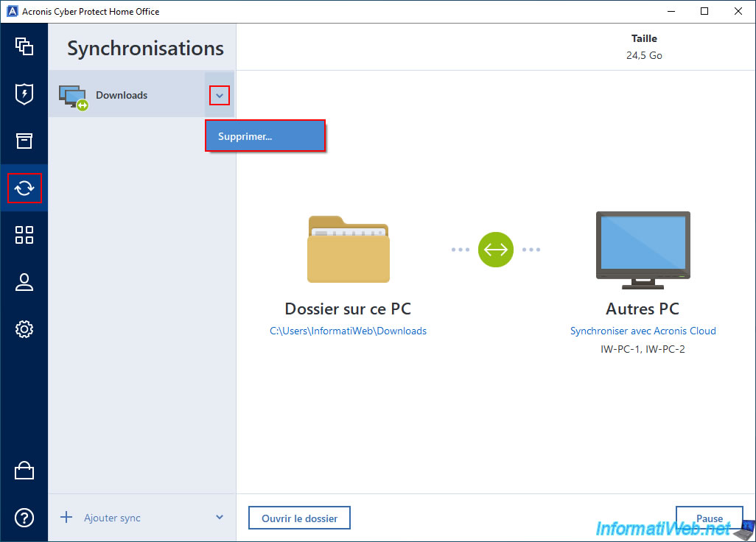Open the Backup section in sidebar
Screen dimensions: 756x542
click(24, 47)
